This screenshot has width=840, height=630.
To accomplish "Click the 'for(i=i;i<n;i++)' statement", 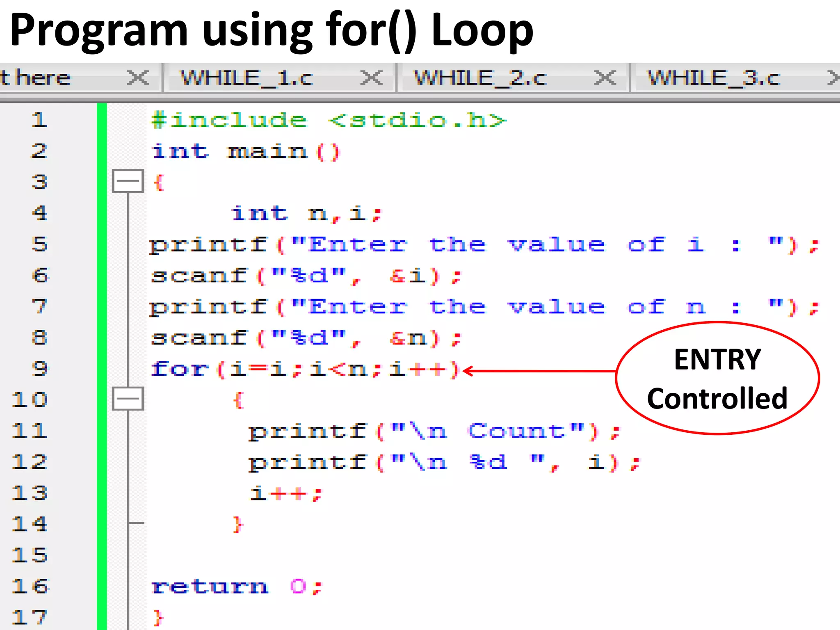I will tap(305, 369).
